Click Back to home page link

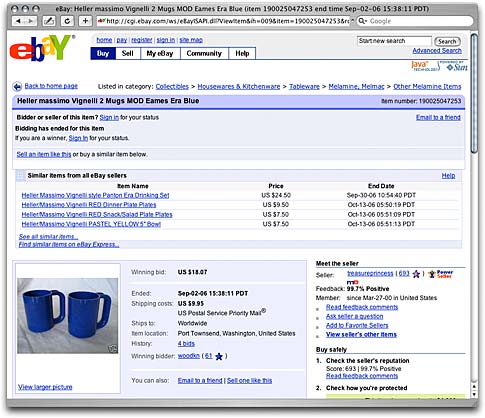click(51, 86)
